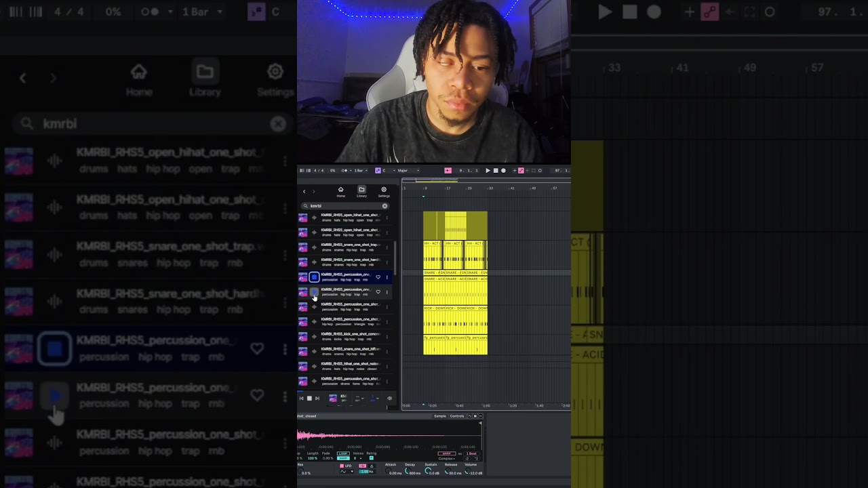This screenshot has height=488, width=868.
Task: Enable the LFO toggle square
Action: click(342, 466)
